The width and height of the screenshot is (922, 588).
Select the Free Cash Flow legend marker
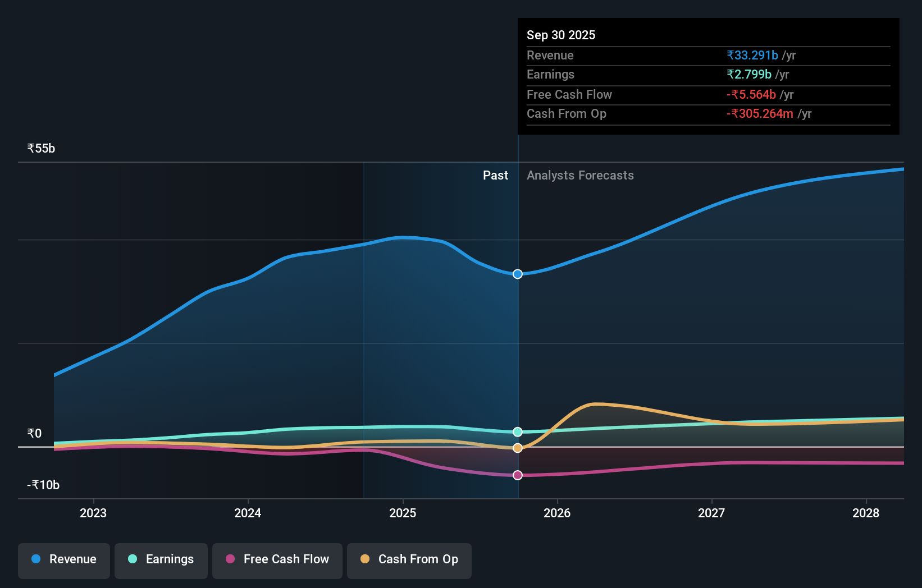click(230, 559)
